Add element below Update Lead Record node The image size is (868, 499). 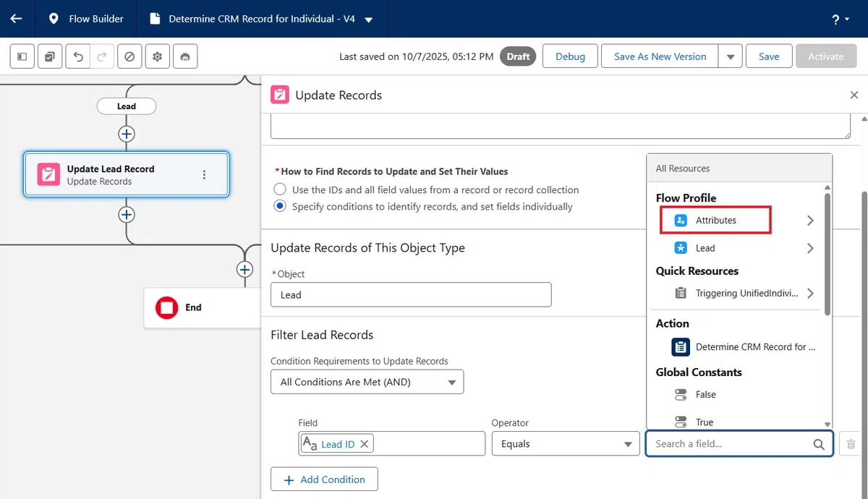[x=127, y=215]
